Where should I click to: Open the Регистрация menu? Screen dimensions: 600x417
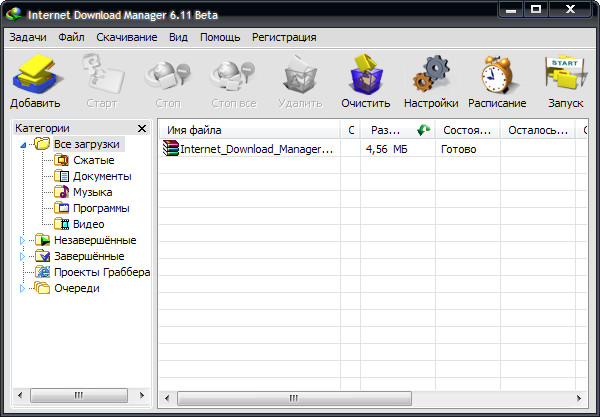(284, 37)
